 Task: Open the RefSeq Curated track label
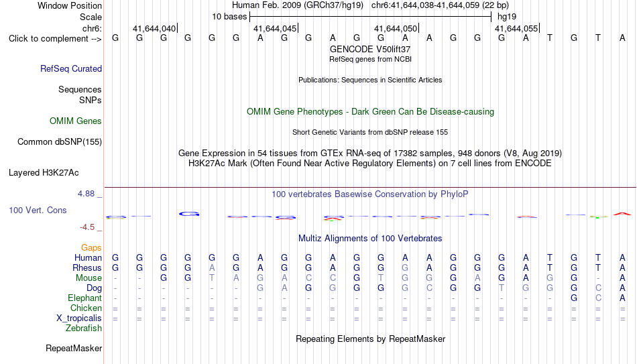click(71, 68)
